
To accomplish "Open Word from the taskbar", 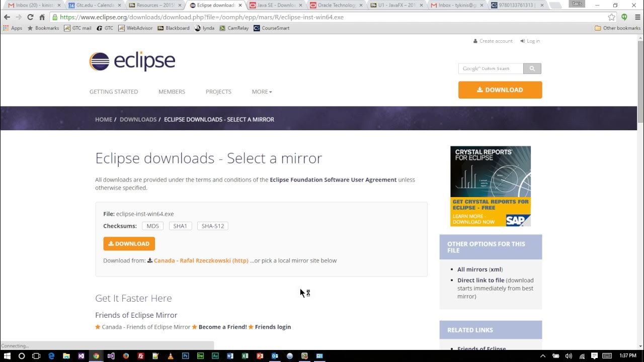I will pyautogui.click(x=230, y=356).
